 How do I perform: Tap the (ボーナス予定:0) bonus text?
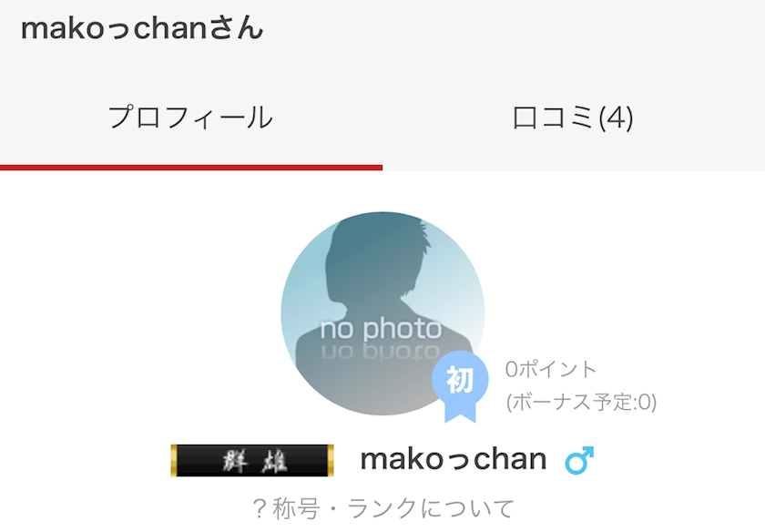pyautogui.click(x=581, y=402)
